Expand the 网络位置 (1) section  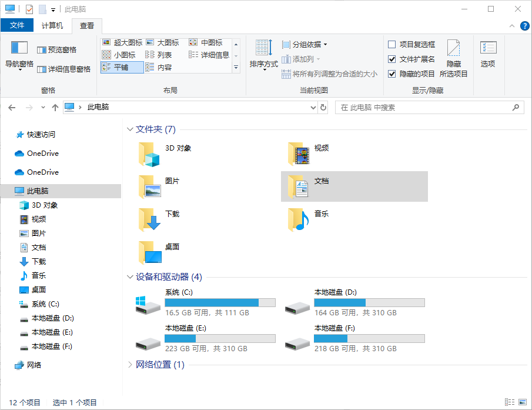pyautogui.click(x=130, y=365)
